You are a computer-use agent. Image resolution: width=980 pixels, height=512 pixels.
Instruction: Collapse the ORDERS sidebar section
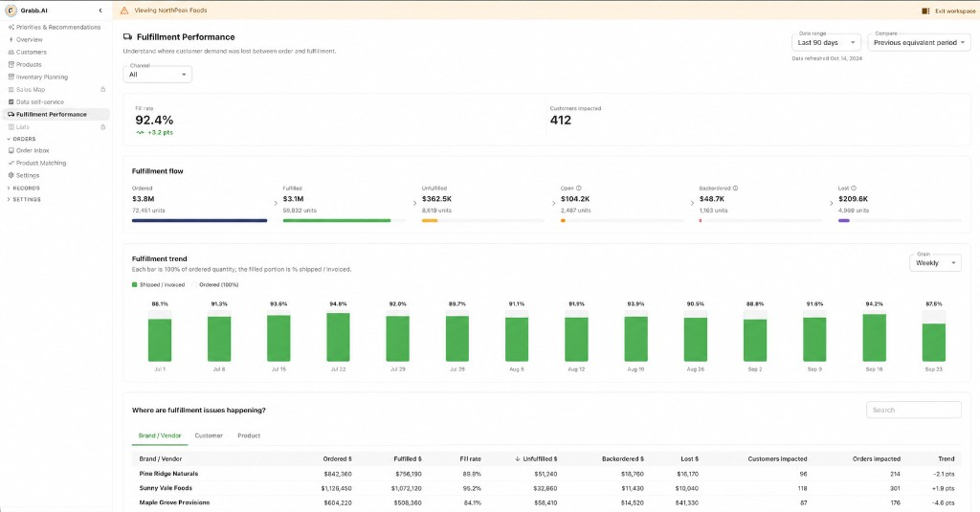pos(21,139)
